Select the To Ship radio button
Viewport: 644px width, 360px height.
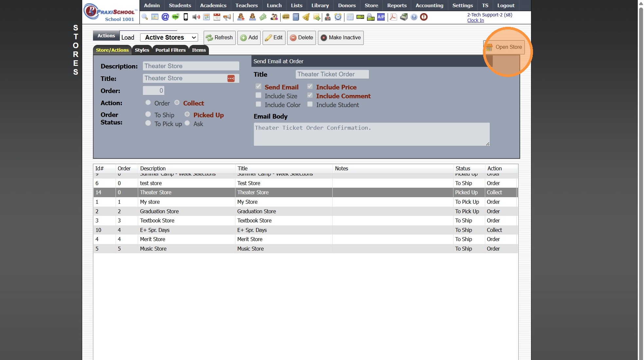148,114
